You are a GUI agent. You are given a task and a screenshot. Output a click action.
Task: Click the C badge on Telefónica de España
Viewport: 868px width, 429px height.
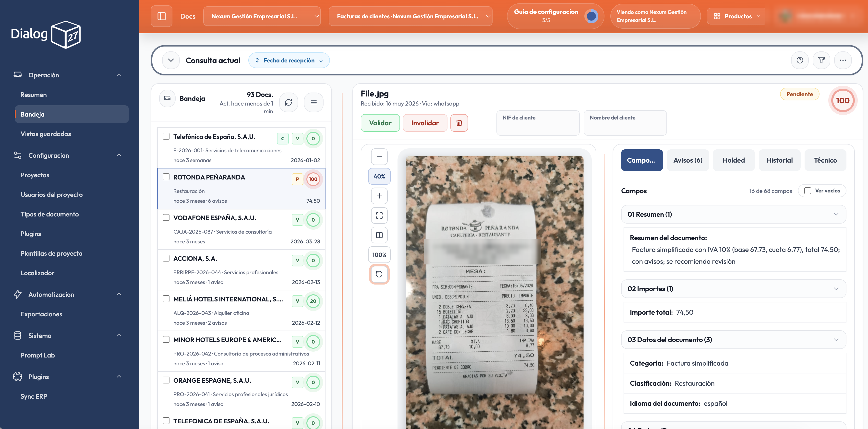[283, 139]
